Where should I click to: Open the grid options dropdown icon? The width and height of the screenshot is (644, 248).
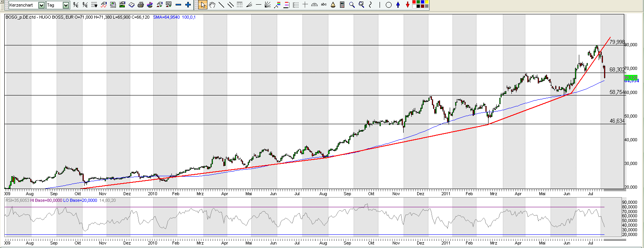94,5
